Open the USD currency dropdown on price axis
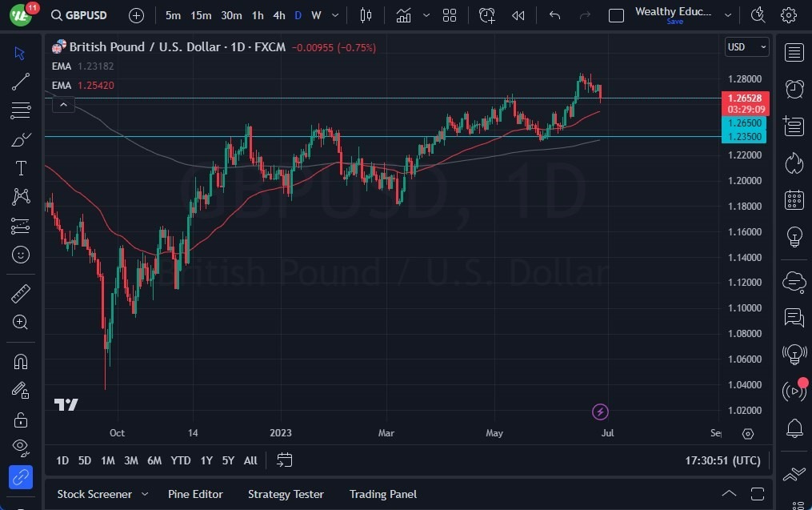This screenshot has height=510, width=812. point(746,46)
